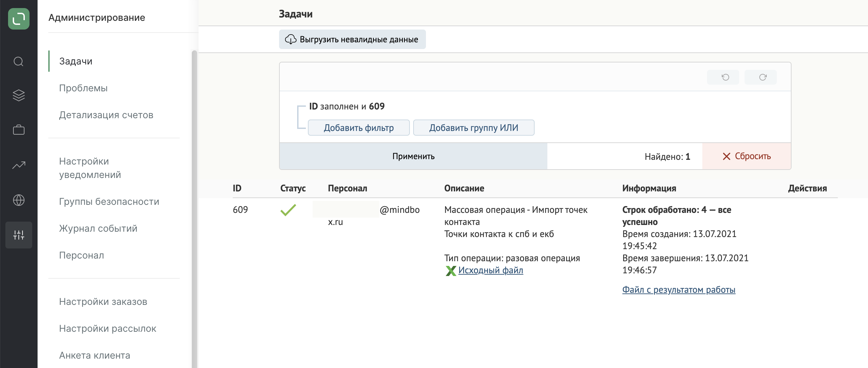Open the Исходный файл link
The height and width of the screenshot is (368, 868).
(490, 270)
